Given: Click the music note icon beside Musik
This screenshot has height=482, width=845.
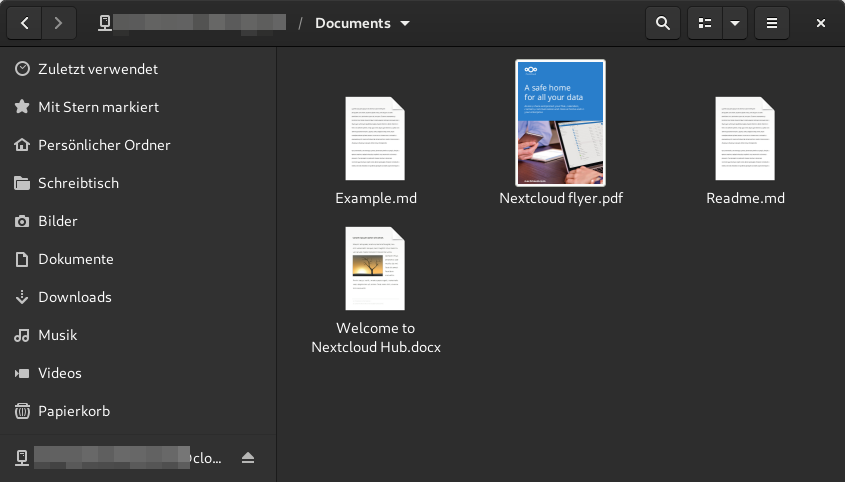Looking at the screenshot, I should click(22, 335).
